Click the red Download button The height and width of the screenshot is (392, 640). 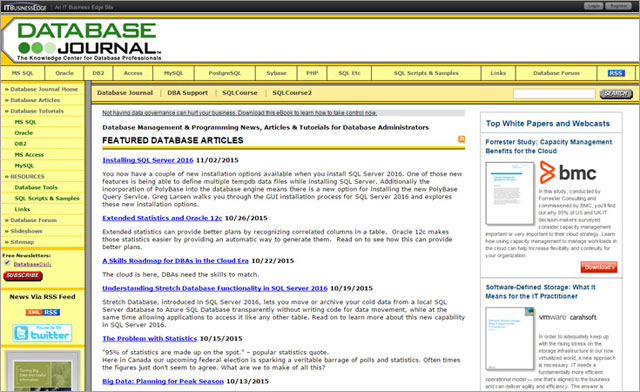(599, 267)
